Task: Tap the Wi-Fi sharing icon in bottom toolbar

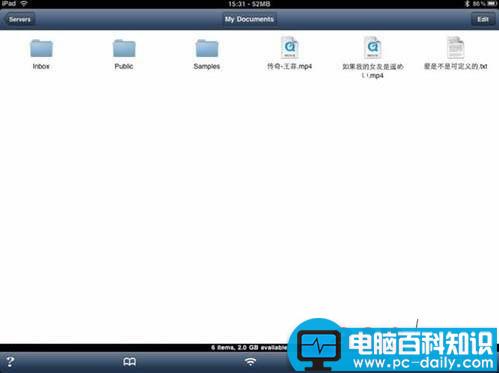Action: 250,362
